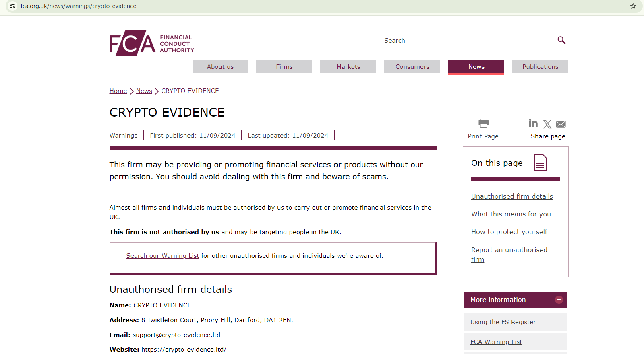Share page on LinkedIn

point(533,123)
